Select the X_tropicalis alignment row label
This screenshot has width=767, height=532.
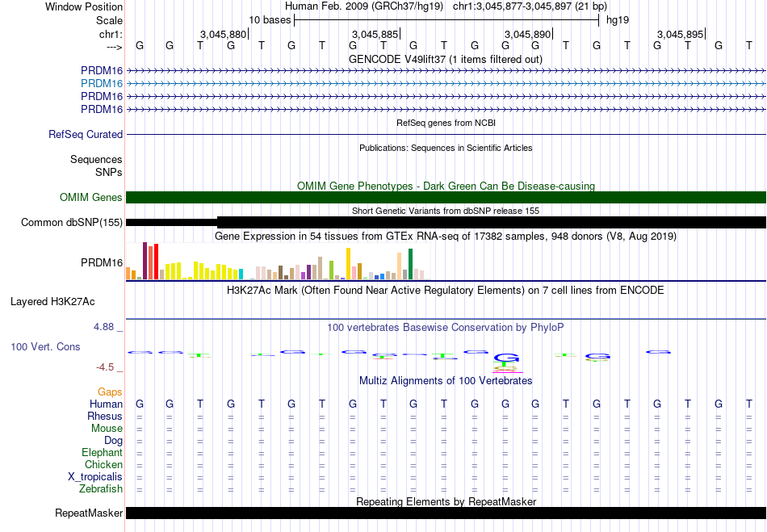(x=95, y=477)
